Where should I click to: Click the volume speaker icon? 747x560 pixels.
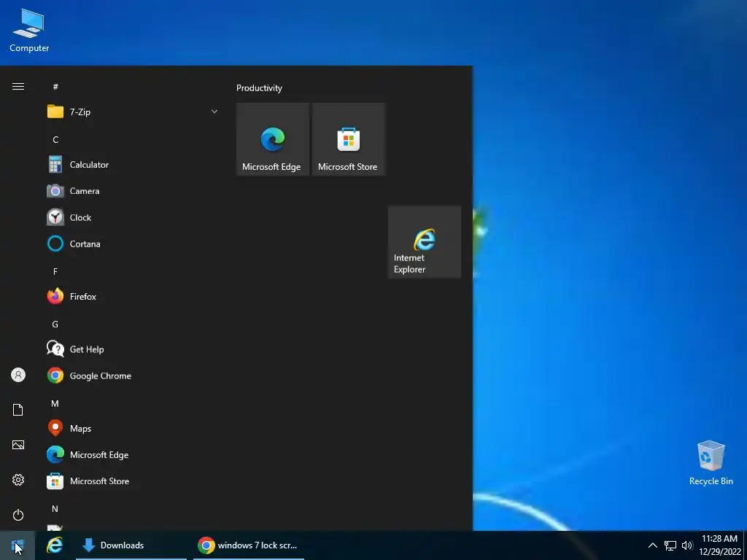tap(687, 545)
